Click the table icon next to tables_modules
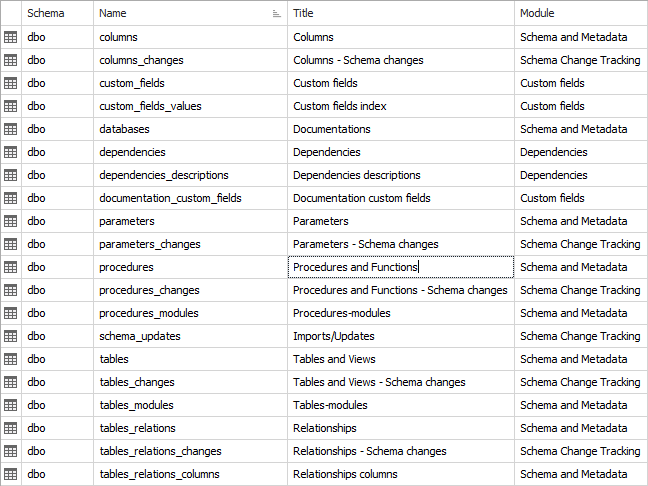Screen dimensions: 648x486 click(11, 405)
